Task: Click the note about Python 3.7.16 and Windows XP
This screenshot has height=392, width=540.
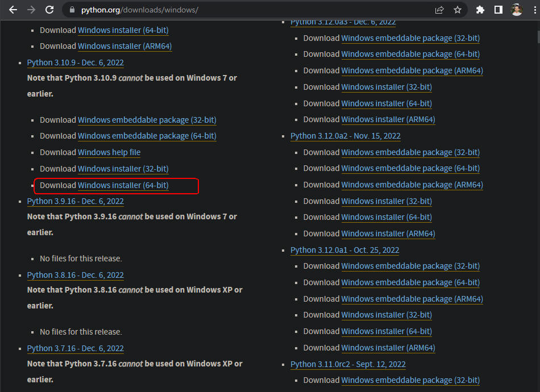Action: click(x=135, y=372)
